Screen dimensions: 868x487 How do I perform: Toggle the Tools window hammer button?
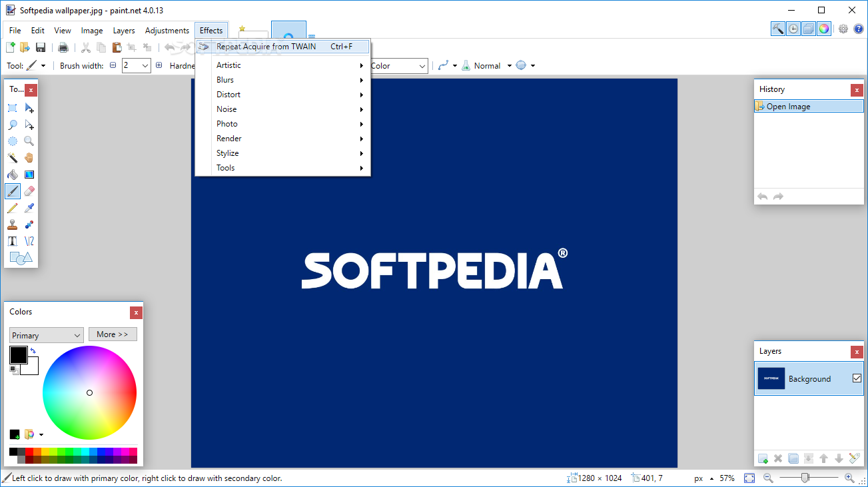[x=778, y=29]
